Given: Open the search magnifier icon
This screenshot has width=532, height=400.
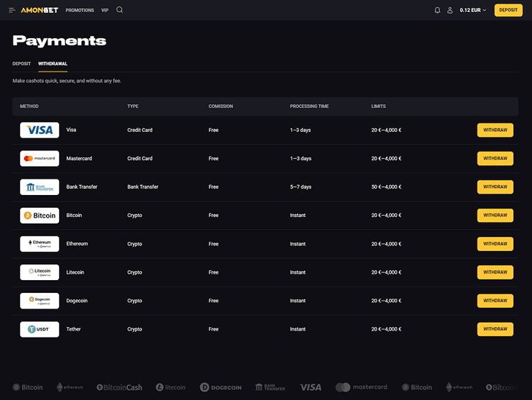Looking at the screenshot, I should pos(119,10).
